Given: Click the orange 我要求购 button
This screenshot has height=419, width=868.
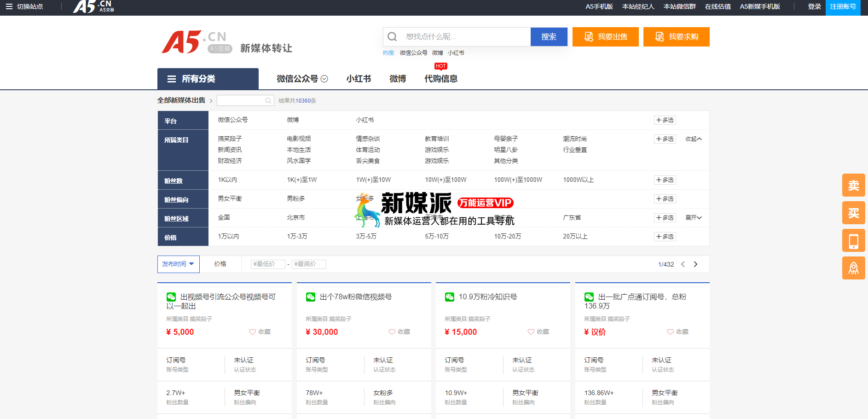Looking at the screenshot, I should pyautogui.click(x=677, y=37).
